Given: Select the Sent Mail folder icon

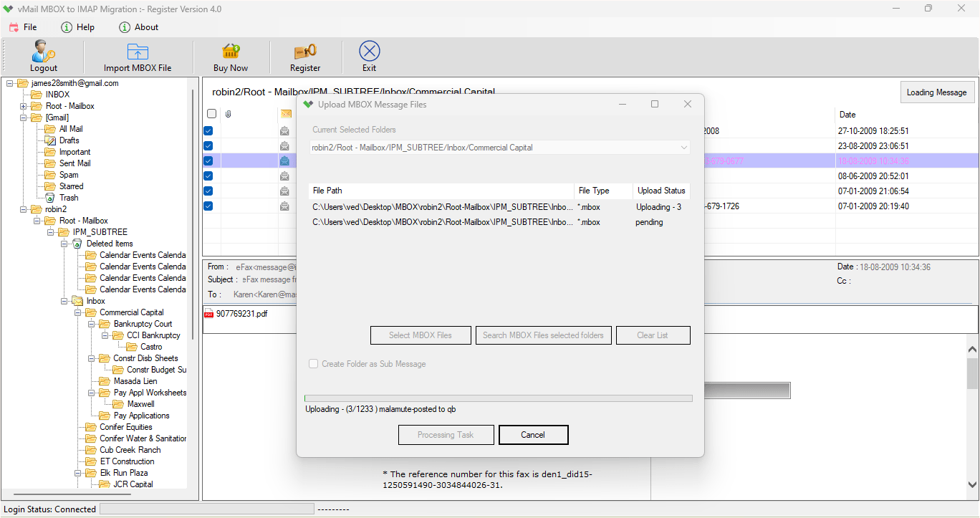Looking at the screenshot, I should tap(50, 163).
